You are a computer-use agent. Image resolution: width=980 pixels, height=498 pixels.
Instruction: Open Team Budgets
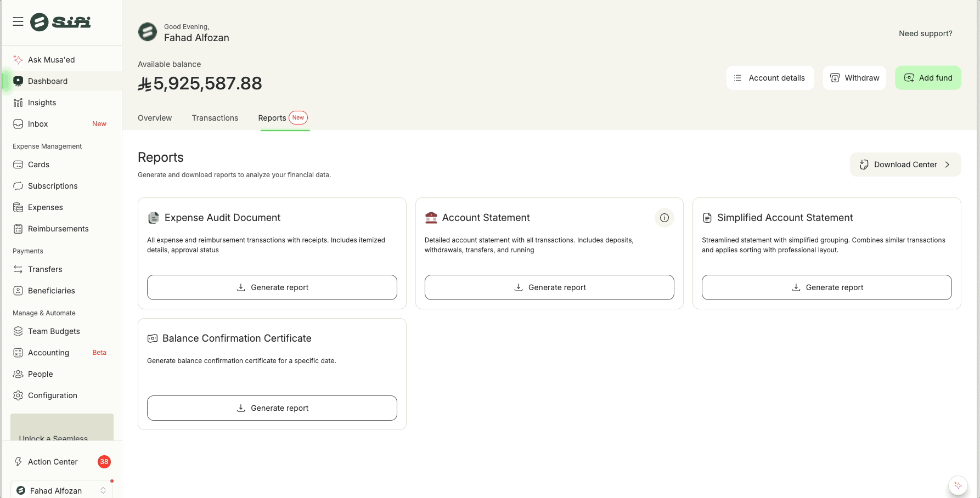tap(54, 331)
